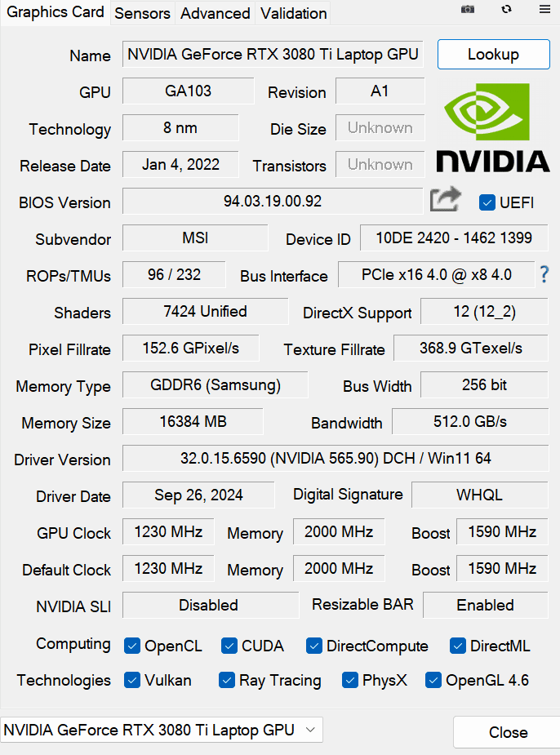Click the Bus Interface question mark

click(x=544, y=275)
